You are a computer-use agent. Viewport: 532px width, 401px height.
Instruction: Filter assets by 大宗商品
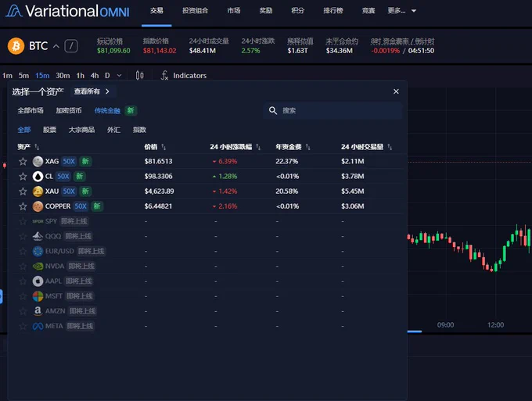(x=81, y=130)
